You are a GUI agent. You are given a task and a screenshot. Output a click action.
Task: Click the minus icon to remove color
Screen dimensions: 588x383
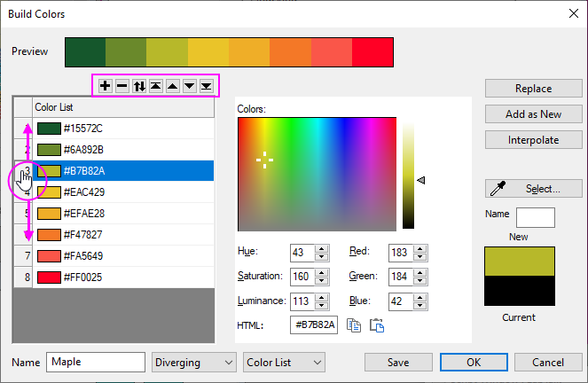(122, 86)
